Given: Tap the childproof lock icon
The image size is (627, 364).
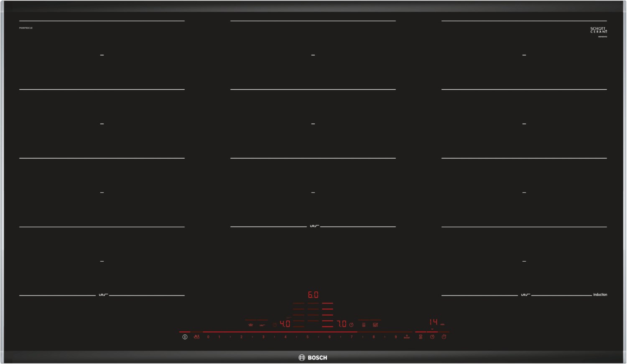Looking at the screenshot, I should tap(196, 337).
